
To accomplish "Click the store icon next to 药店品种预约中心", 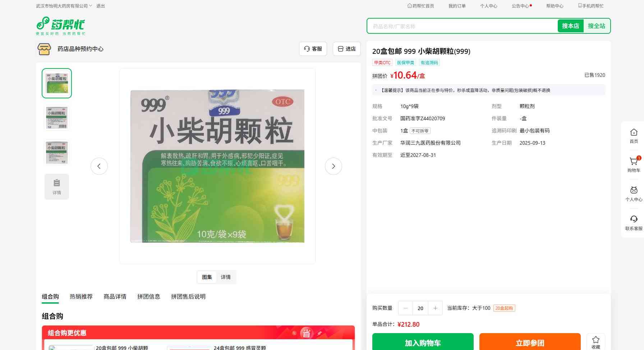I will coord(44,49).
